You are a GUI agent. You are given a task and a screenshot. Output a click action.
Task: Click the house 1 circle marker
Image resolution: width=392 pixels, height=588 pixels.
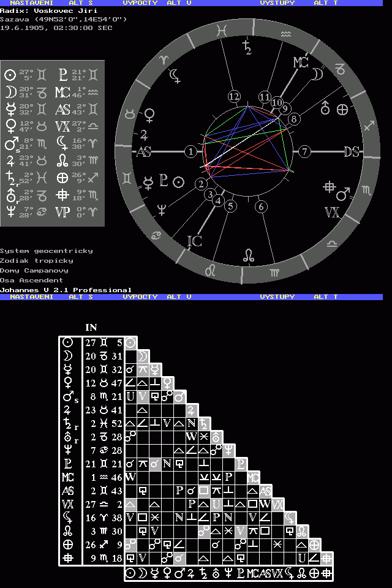click(x=192, y=151)
